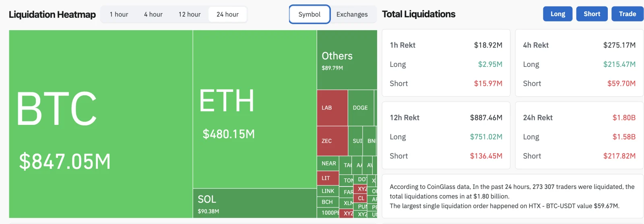644x224 pixels.
Task: Click the BCH heatmap tile
Action: click(x=328, y=202)
